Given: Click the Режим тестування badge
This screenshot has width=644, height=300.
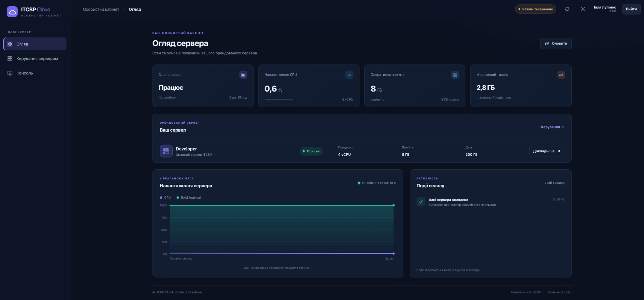Looking at the screenshot, I should (x=536, y=9).
